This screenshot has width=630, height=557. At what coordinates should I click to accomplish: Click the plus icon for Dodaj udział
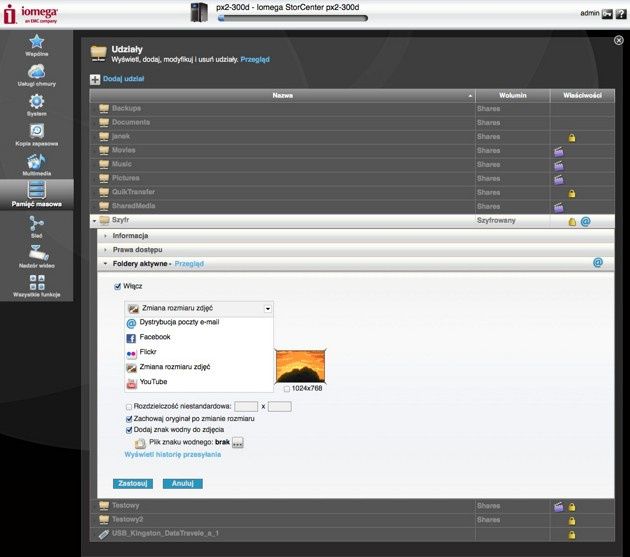tap(95, 79)
